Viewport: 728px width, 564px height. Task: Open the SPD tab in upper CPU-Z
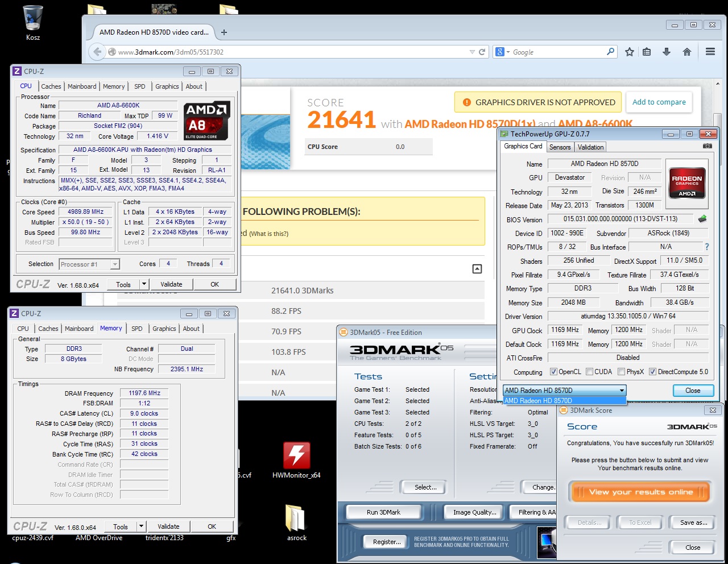(140, 86)
